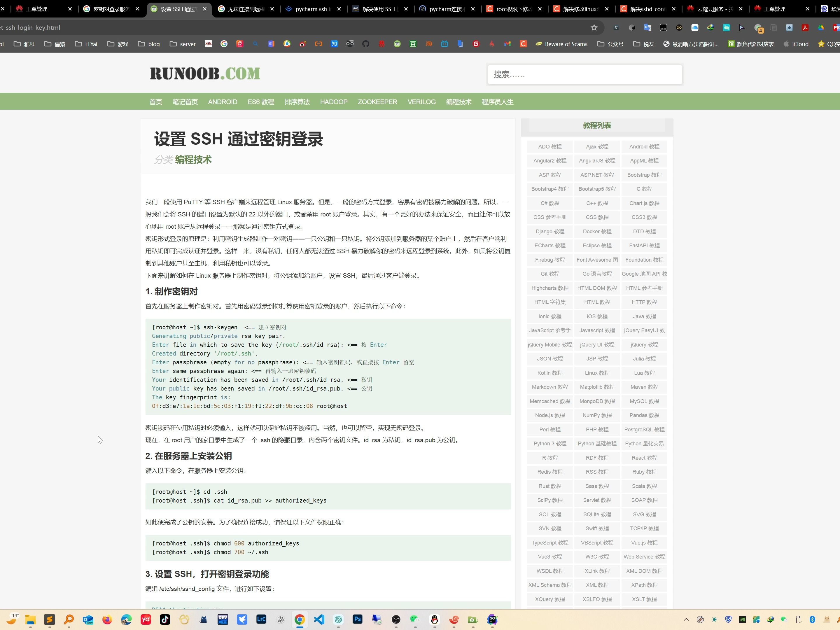This screenshot has width=840, height=630.
Task: Open the 排序算法 nav item
Action: 297,102
